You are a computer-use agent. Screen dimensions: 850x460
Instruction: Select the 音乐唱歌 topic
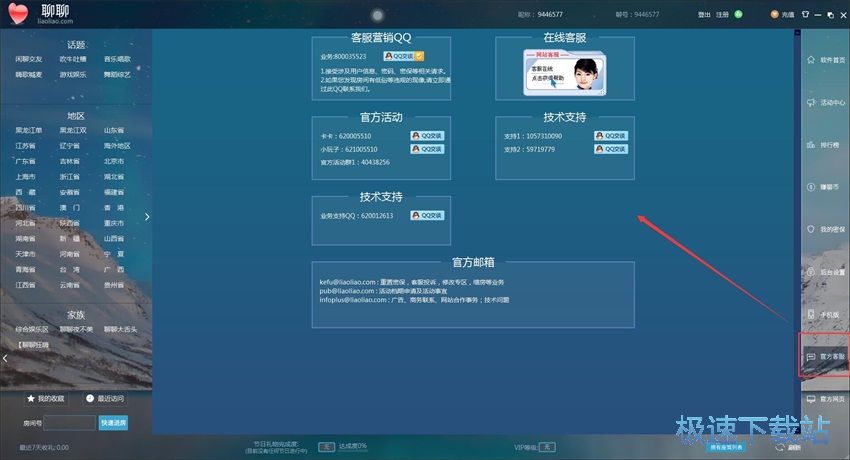click(x=117, y=59)
